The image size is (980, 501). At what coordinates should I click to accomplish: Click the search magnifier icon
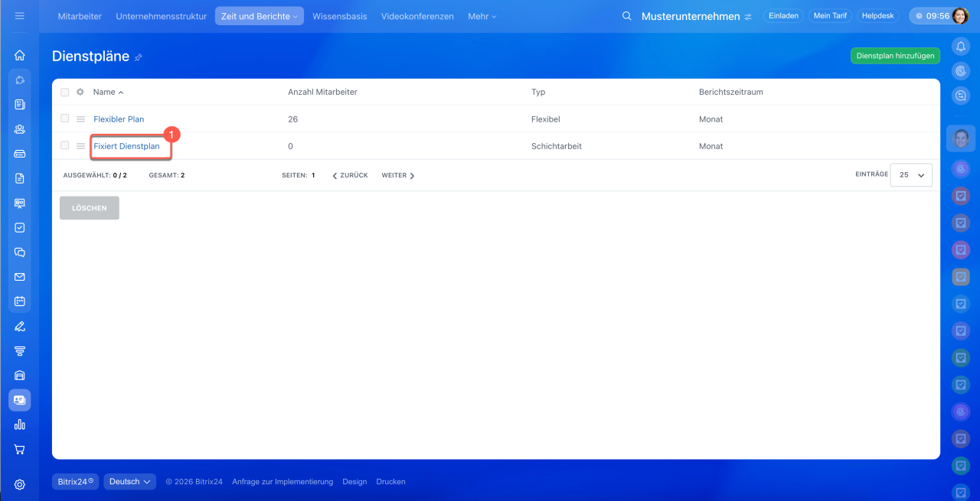pyautogui.click(x=627, y=16)
